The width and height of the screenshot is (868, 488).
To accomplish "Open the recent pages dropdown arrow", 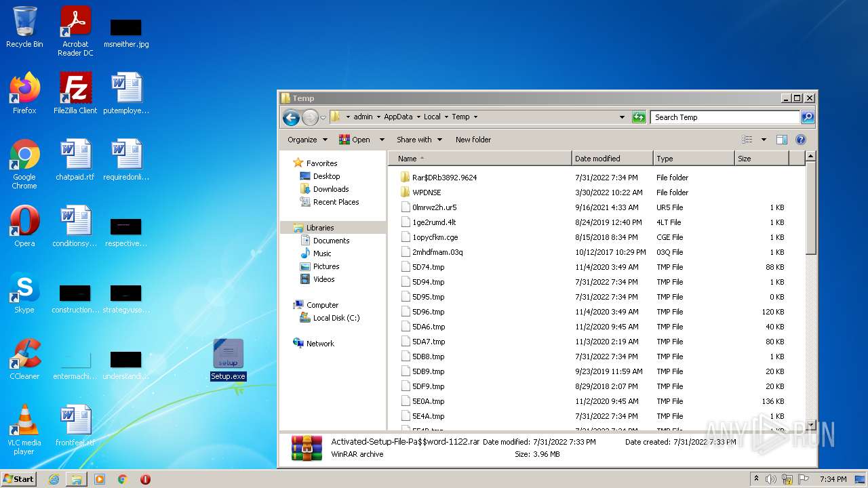I will click(323, 117).
